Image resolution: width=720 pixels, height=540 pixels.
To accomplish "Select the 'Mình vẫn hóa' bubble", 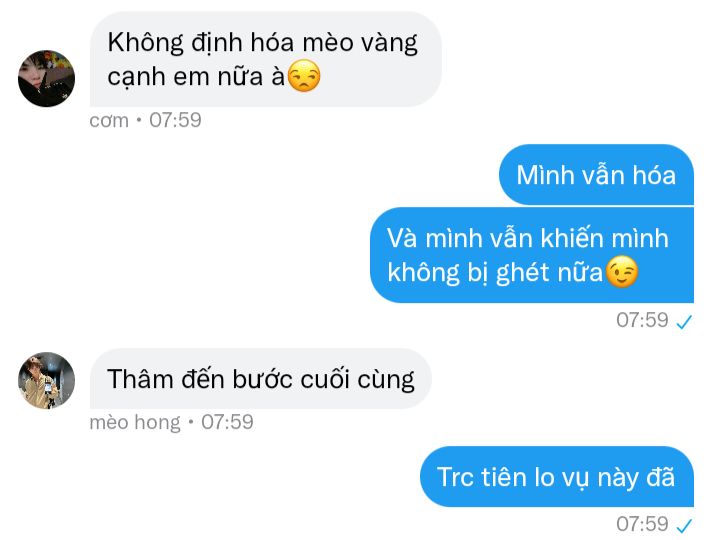I will 596,175.
